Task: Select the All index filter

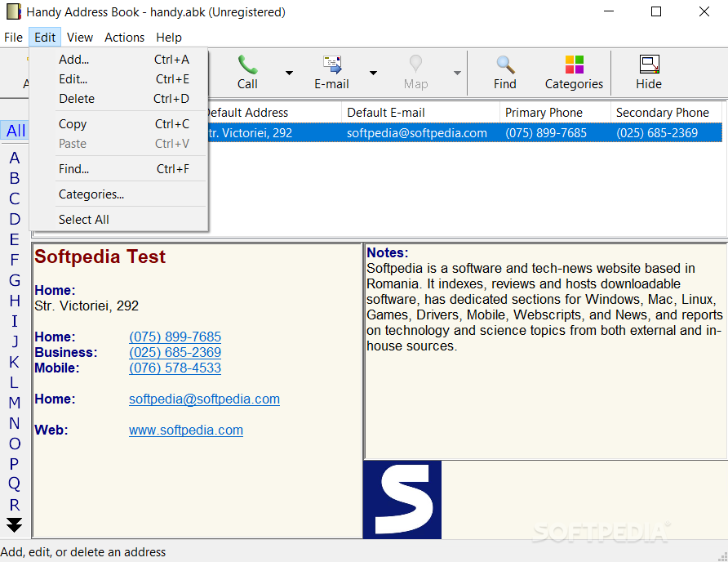Action: (x=16, y=131)
